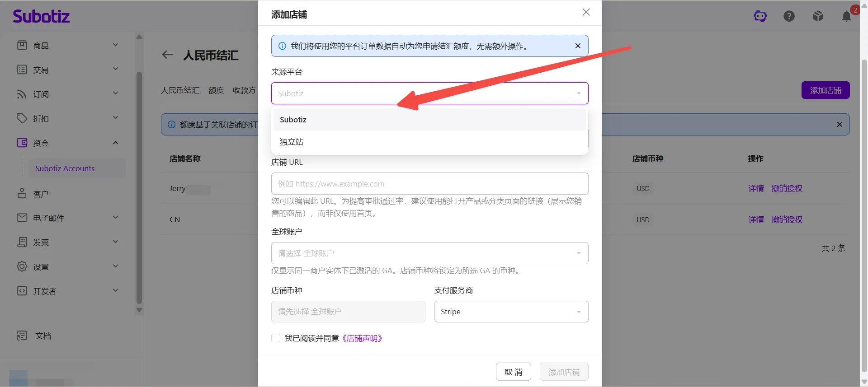Image resolution: width=868 pixels, height=387 pixels.
Task: Click the 发票 invoice icon
Action: coord(22,242)
